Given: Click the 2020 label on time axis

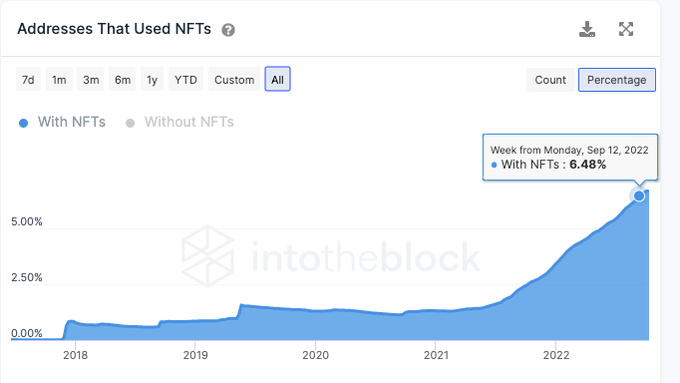Looking at the screenshot, I should [315, 355].
